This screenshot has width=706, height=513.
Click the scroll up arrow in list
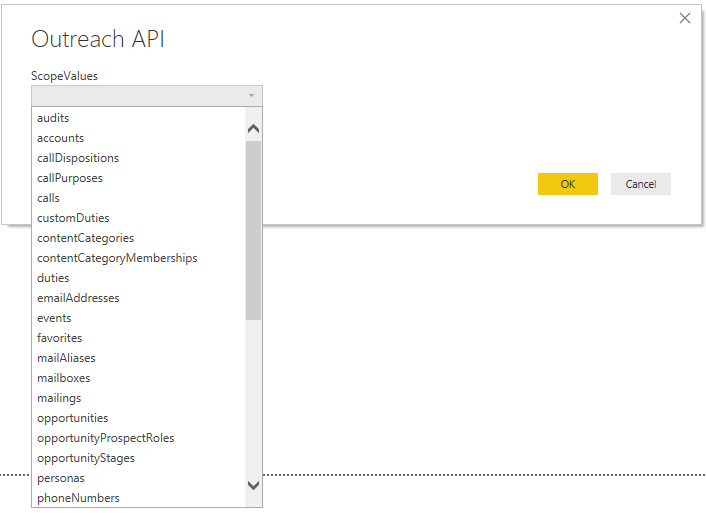pos(253,129)
